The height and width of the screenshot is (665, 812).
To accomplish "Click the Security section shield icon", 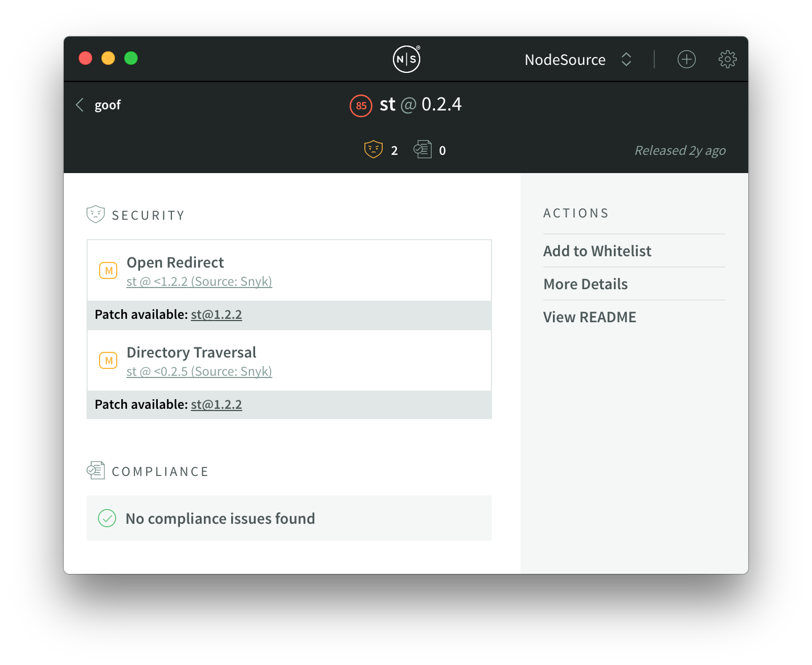I will pos(96,214).
